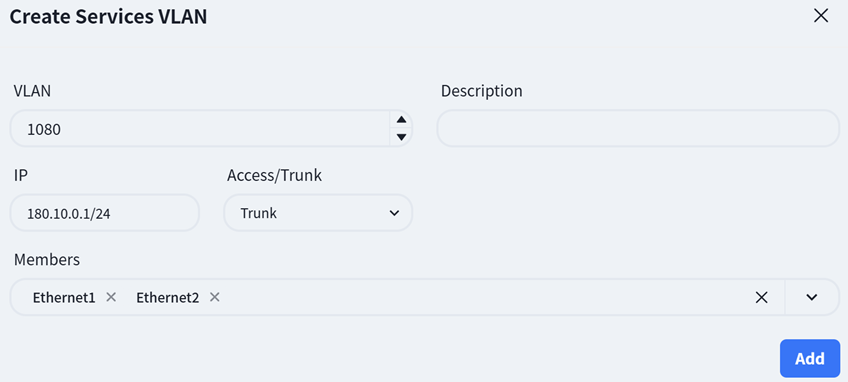Viewport: 848px width, 382px height.
Task: Decrease VLAN number with down arrow
Action: coord(401,137)
